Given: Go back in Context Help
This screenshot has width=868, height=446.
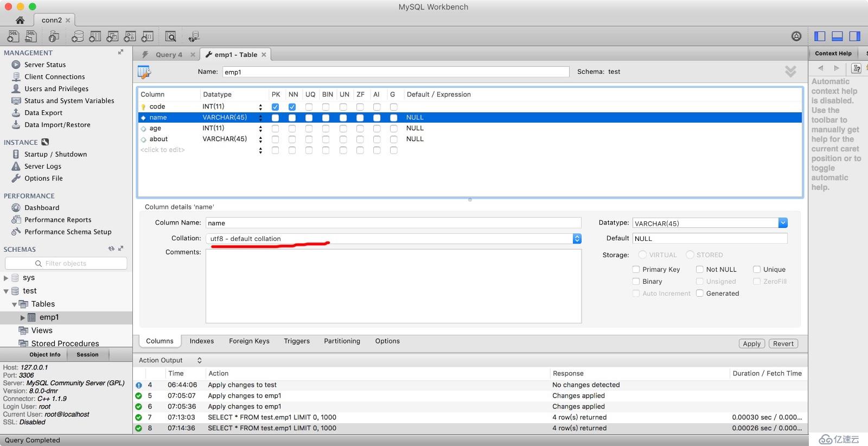Looking at the screenshot, I should [820, 68].
